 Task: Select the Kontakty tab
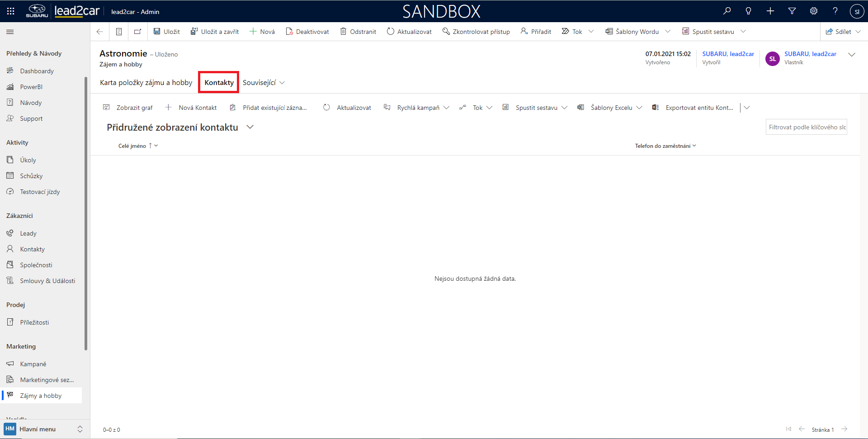point(219,83)
